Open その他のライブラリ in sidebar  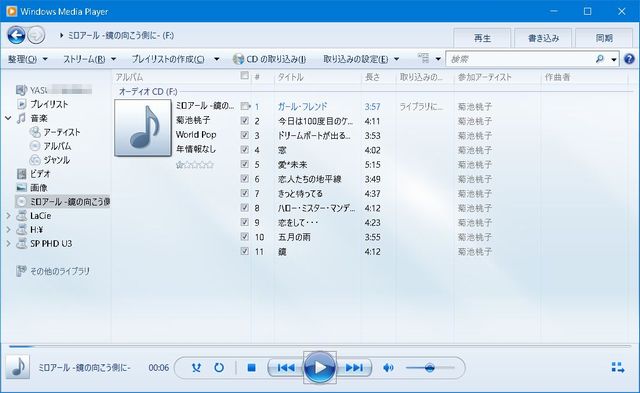coord(60,271)
